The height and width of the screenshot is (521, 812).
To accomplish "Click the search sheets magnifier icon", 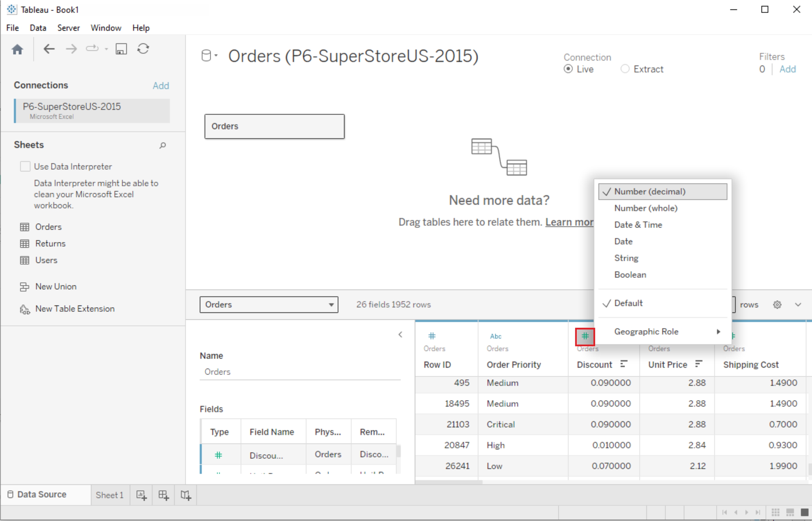I will pyautogui.click(x=163, y=145).
